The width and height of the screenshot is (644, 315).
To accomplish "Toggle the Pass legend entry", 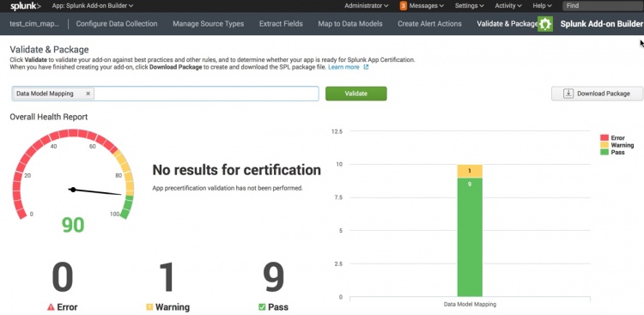I will click(612, 153).
